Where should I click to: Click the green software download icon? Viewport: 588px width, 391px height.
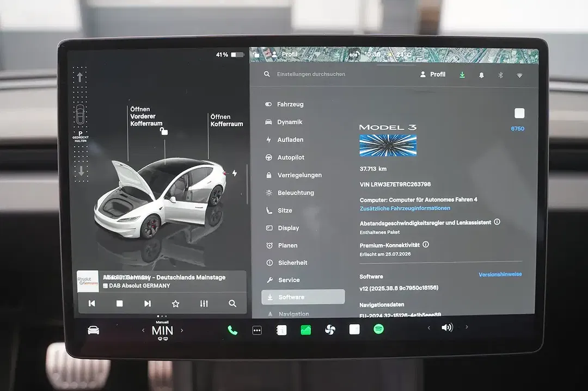coord(462,75)
